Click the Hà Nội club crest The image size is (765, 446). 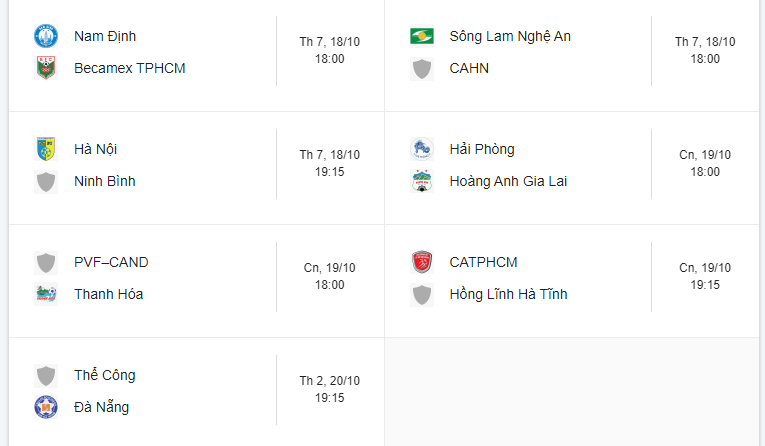45,150
